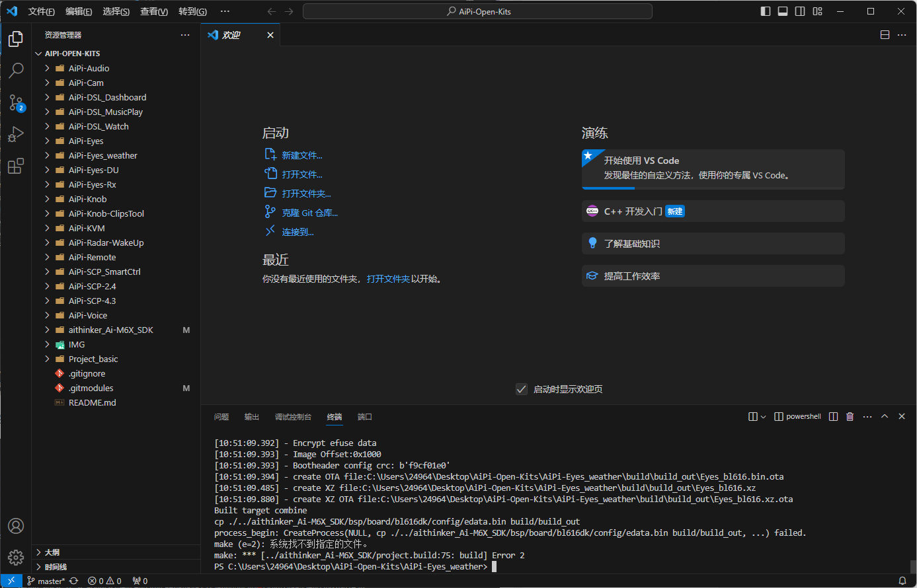This screenshot has height=588, width=917.
Task: Open the Manage gear icon
Action: pos(16,558)
